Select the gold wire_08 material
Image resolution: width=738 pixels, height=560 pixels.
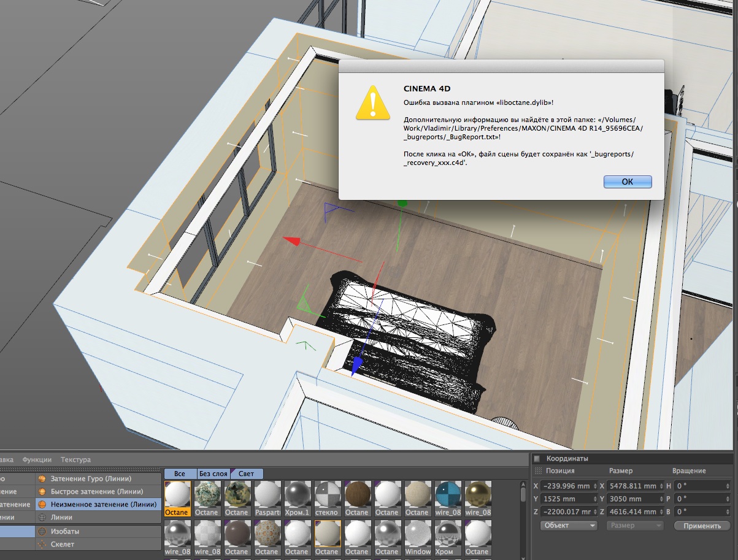(477, 498)
